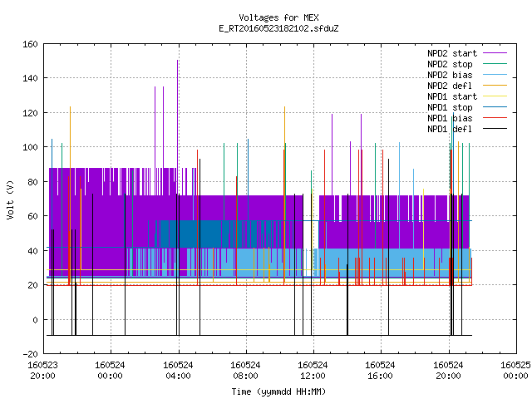
Task: Click the -20 tick on the voltage axis
Action: pyautogui.click(x=30, y=354)
